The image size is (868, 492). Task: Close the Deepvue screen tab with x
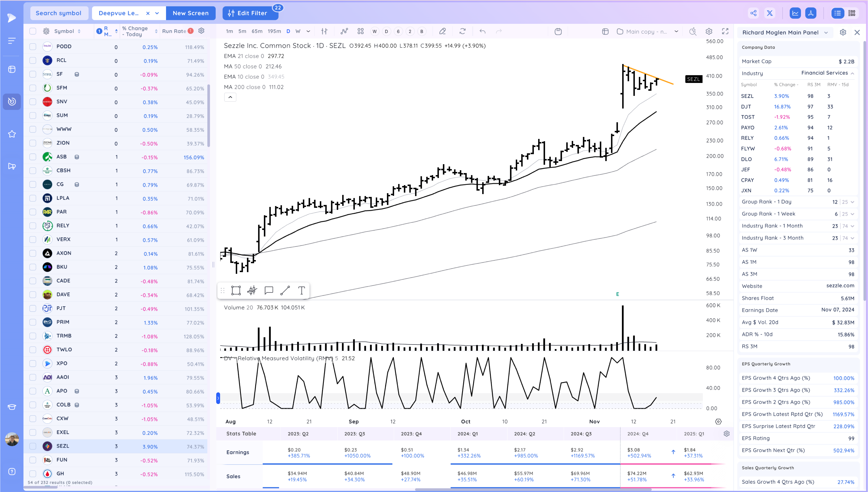tap(148, 13)
